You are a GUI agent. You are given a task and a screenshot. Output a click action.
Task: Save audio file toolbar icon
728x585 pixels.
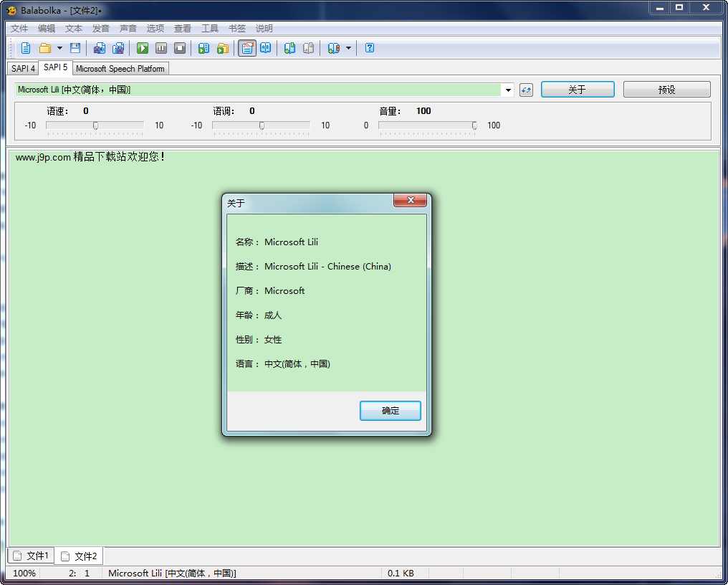tap(100, 48)
